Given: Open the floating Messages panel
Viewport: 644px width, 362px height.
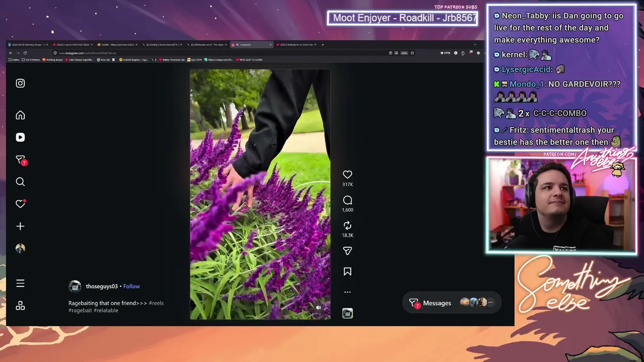Looking at the screenshot, I should coord(452,303).
